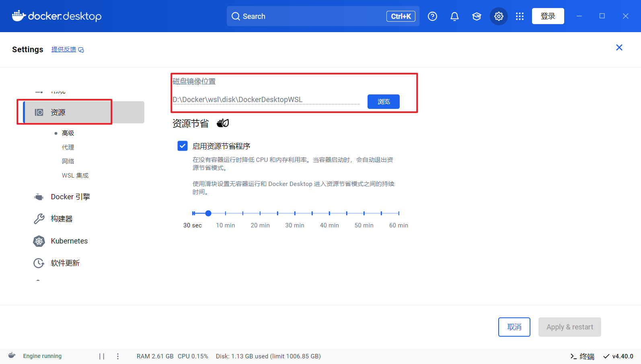
Task: Click the RAM 2.61 GB status entry
Action: click(155, 356)
